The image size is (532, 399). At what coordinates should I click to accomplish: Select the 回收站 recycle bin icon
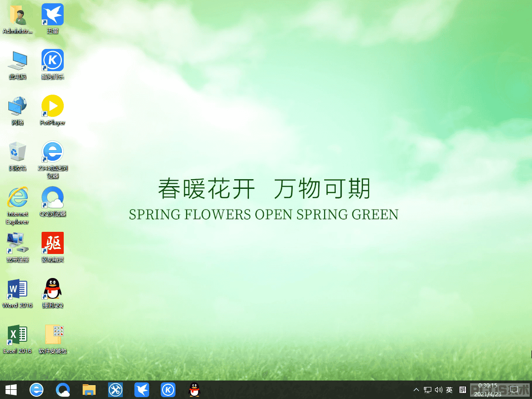(x=18, y=157)
